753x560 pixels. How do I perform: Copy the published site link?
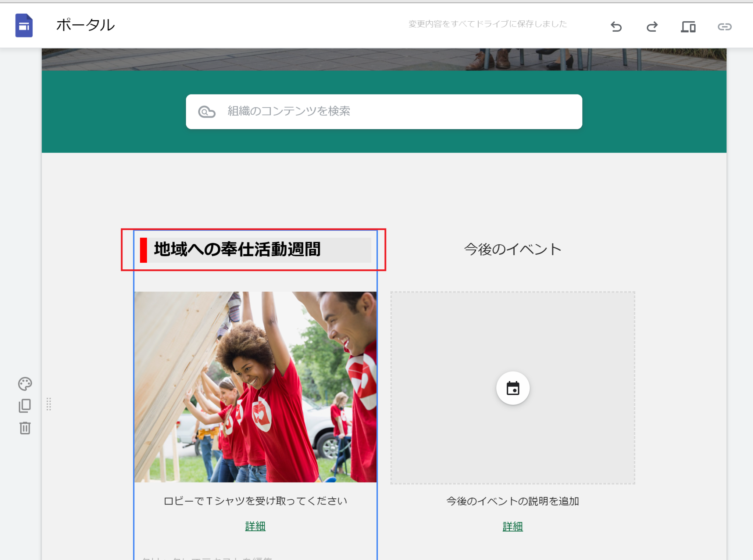click(x=724, y=26)
